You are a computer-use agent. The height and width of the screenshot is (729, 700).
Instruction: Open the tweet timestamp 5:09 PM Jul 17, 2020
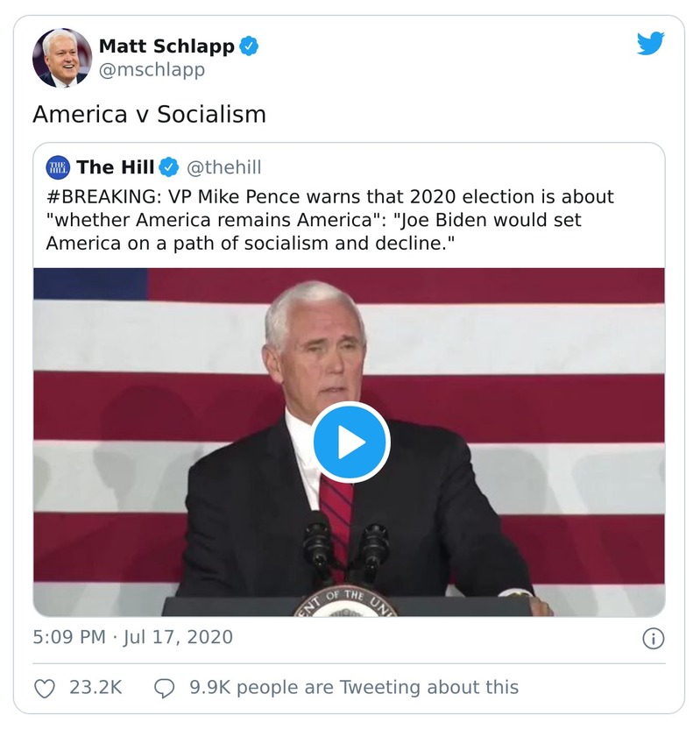(x=133, y=637)
